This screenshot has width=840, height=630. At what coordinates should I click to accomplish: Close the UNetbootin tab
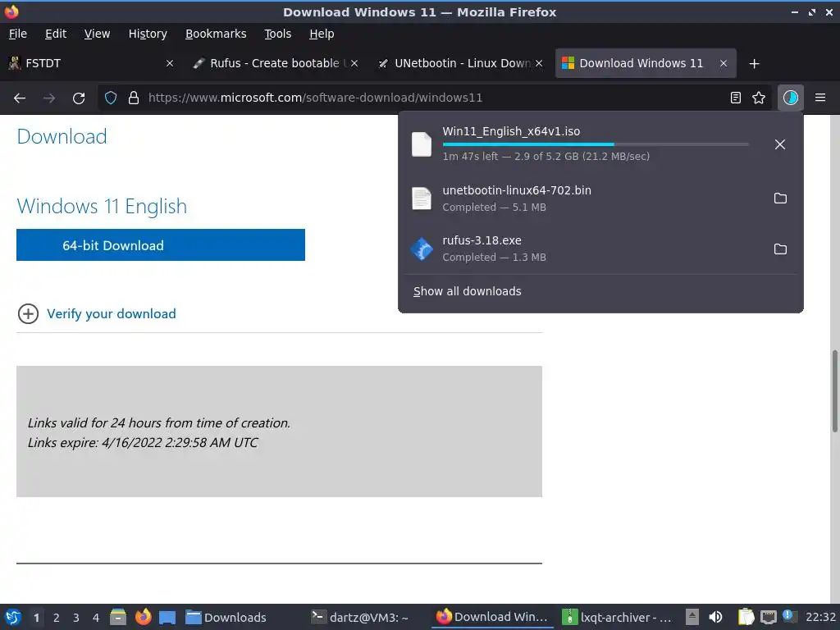click(539, 63)
